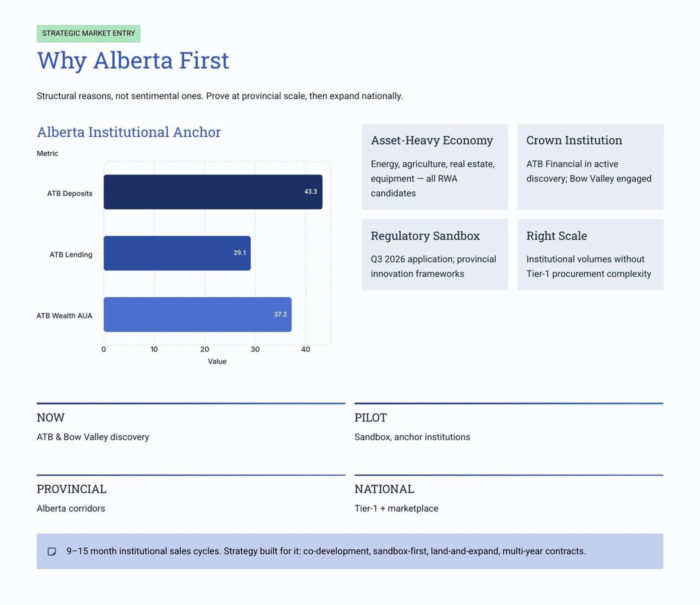The width and height of the screenshot is (700, 605).
Task: Click the 43.3 value label
Action: coord(310,191)
